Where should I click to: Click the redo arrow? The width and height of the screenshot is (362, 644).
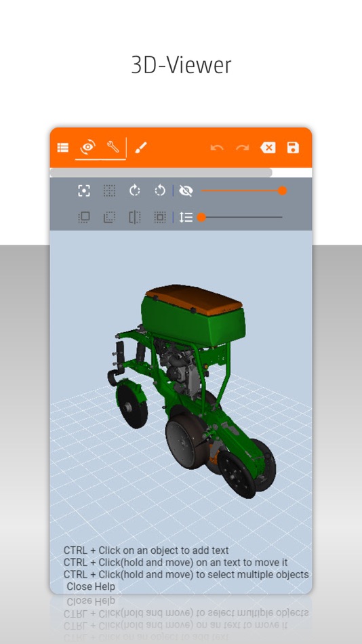pos(243,148)
